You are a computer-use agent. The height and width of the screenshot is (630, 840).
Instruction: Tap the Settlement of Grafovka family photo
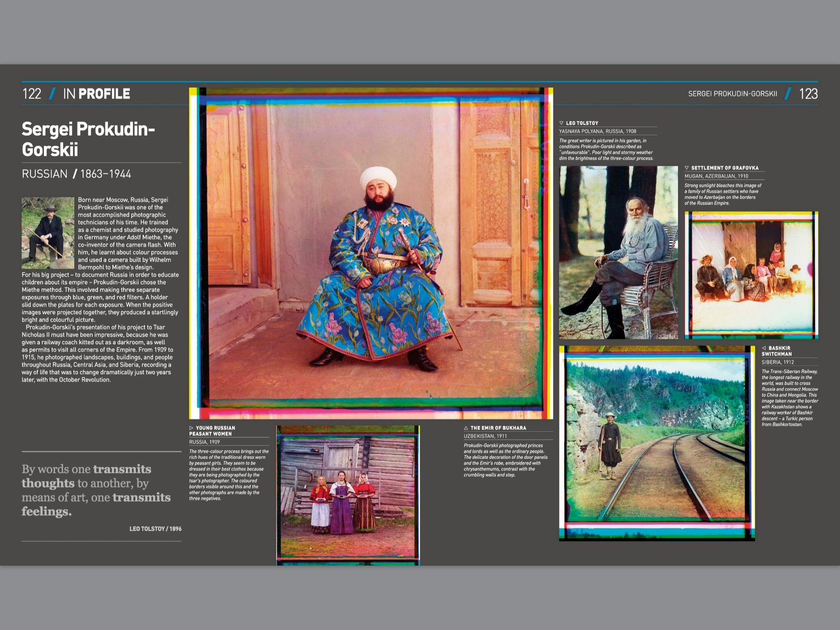[x=751, y=275]
